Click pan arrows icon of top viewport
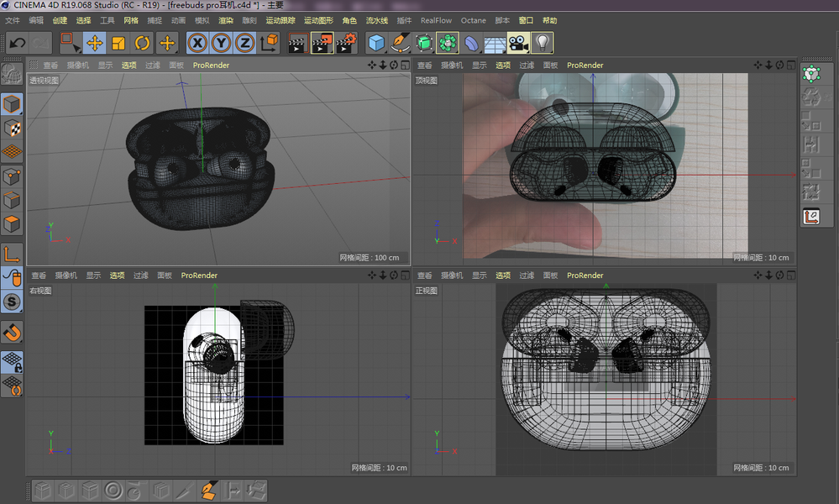This screenshot has width=839, height=504. tap(758, 66)
